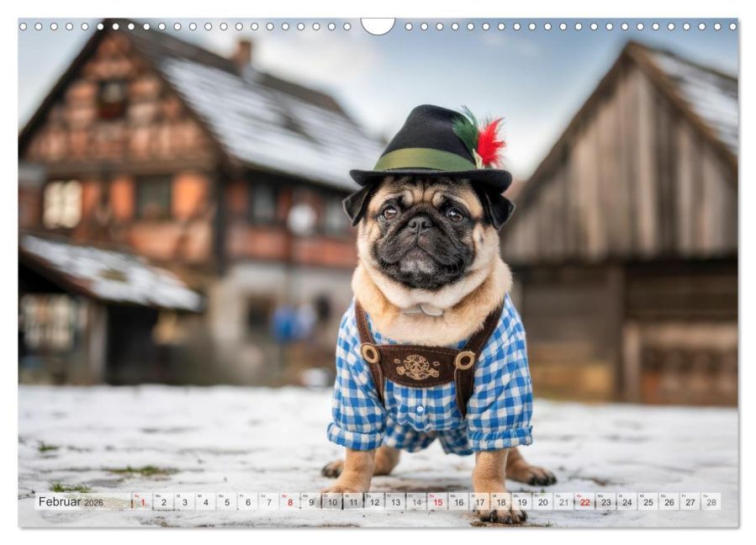Click the right suspender button ring

coord(465,360)
